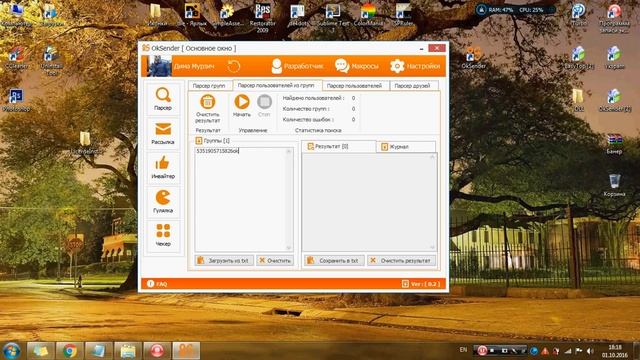Screen dimensions: 640x360
Task: Click the OkSender taskbar button
Action: [x=186, y=351]
